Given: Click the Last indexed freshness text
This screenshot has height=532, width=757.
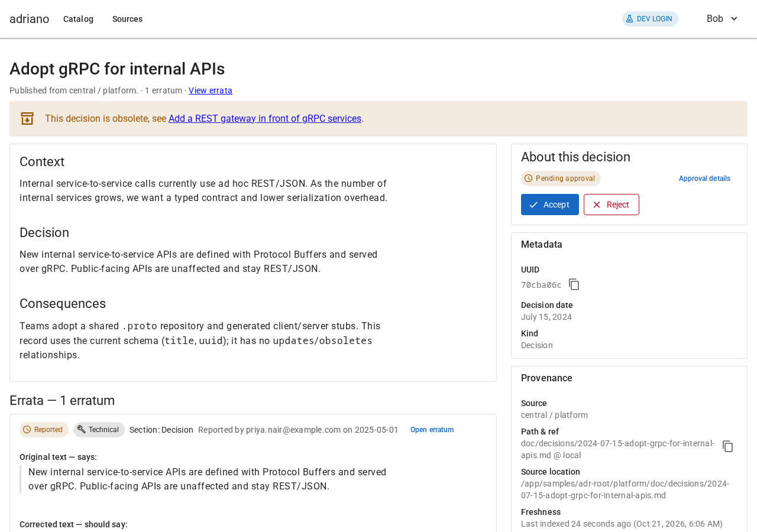Looking at the screenshot, I should click(622, 524).
